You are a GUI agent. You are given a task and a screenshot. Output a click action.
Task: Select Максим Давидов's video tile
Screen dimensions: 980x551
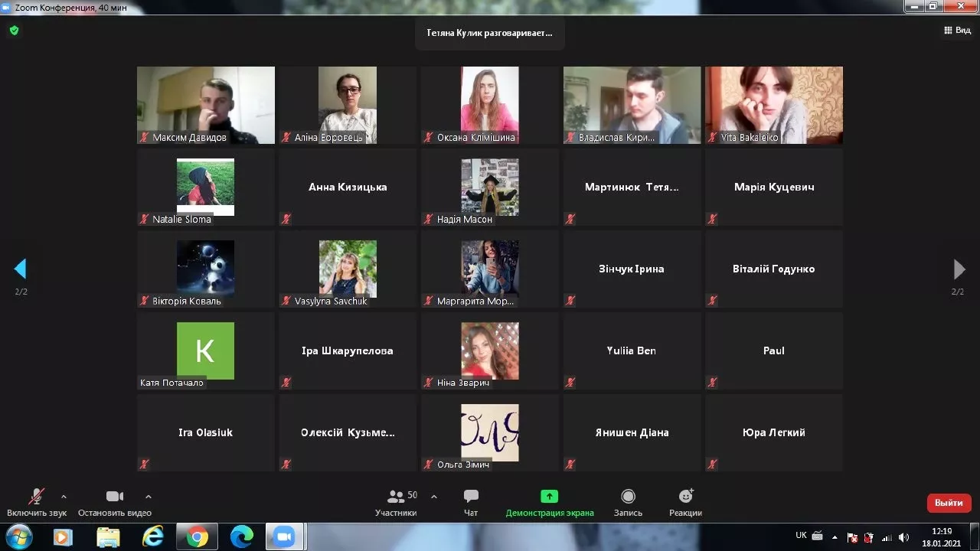click(205, 105)
